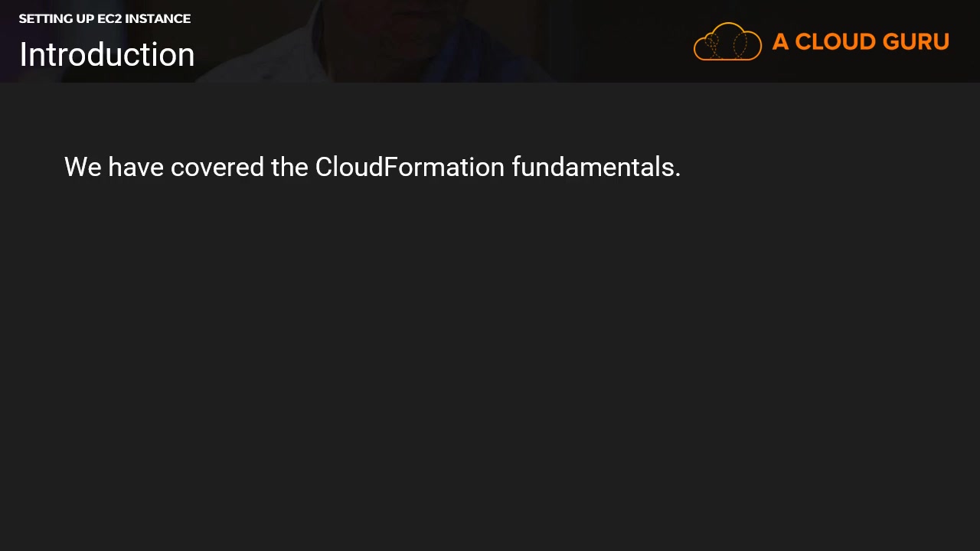Click the period ending the slide sentence

(x=678, y=175)
